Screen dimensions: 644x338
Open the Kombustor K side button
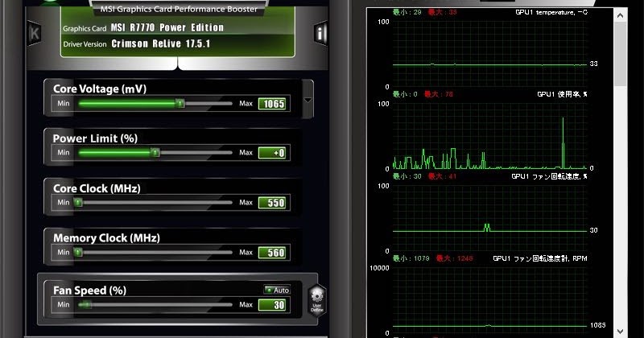coord(35,33)
